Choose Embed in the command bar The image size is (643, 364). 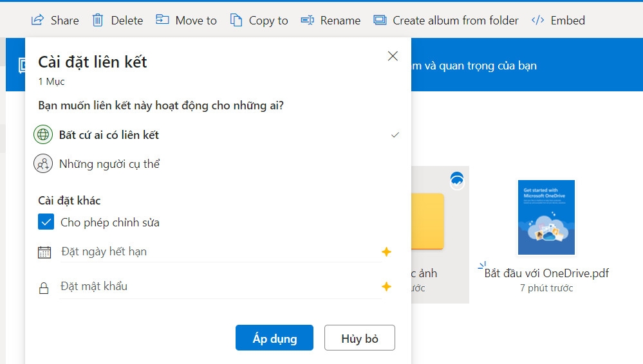click(558, 20)
